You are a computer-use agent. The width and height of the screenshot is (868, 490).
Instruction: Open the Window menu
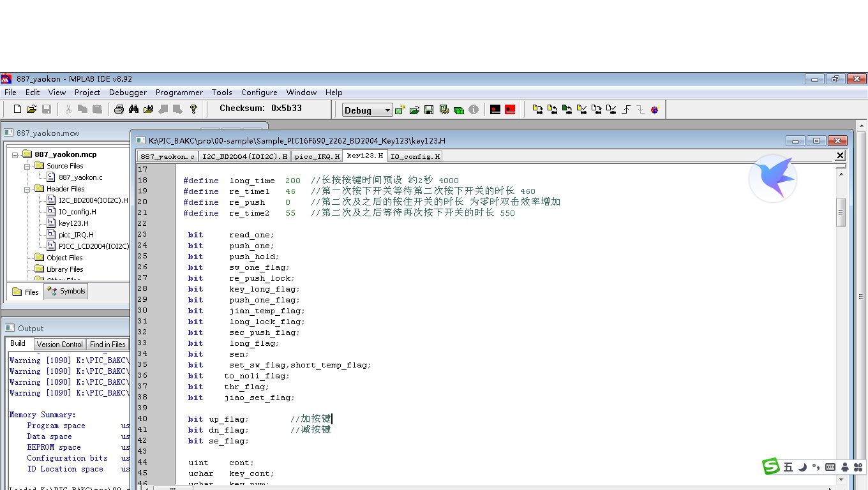pos(301,93)
